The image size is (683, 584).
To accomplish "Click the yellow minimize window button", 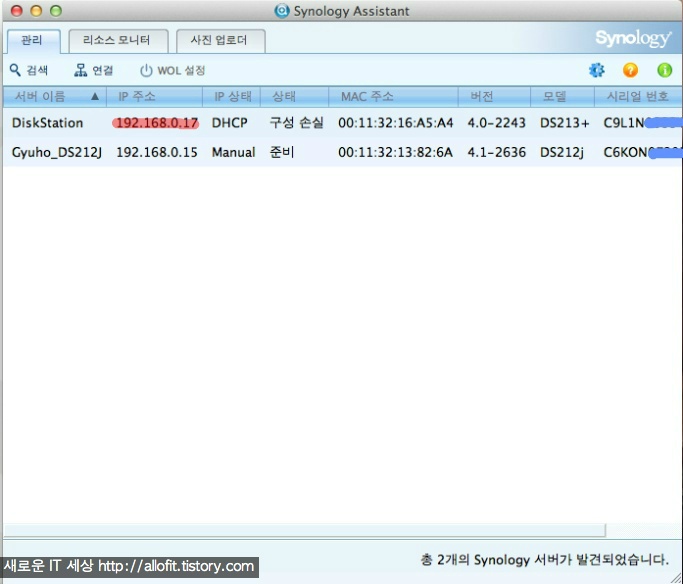I will click(x=36, y=11).
